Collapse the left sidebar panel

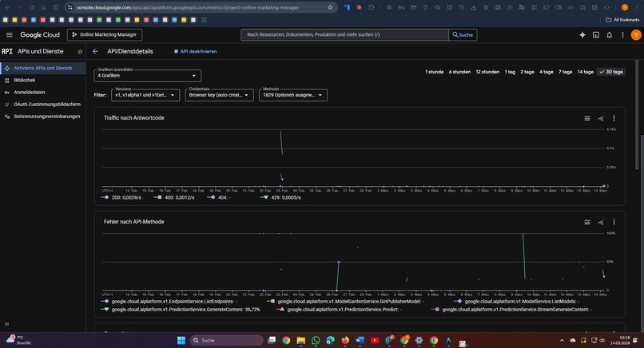point(7,324)
